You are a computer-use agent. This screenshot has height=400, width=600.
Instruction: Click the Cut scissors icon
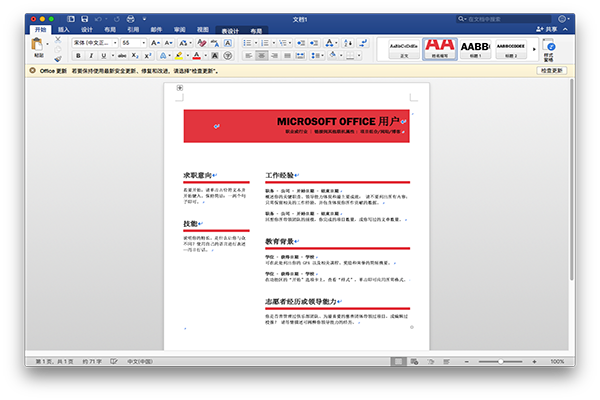(58, 39)
